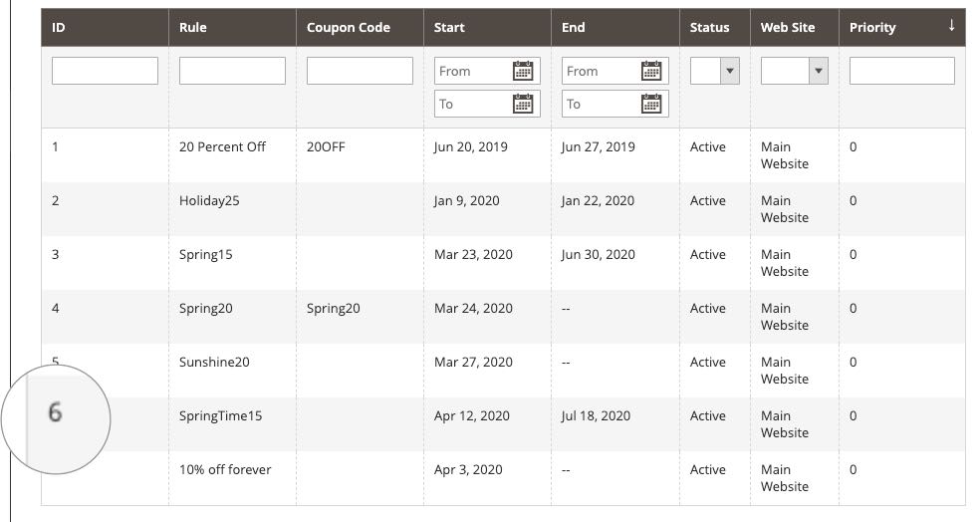
Task: Sort by the Coupon Code header
Action: 349,28
